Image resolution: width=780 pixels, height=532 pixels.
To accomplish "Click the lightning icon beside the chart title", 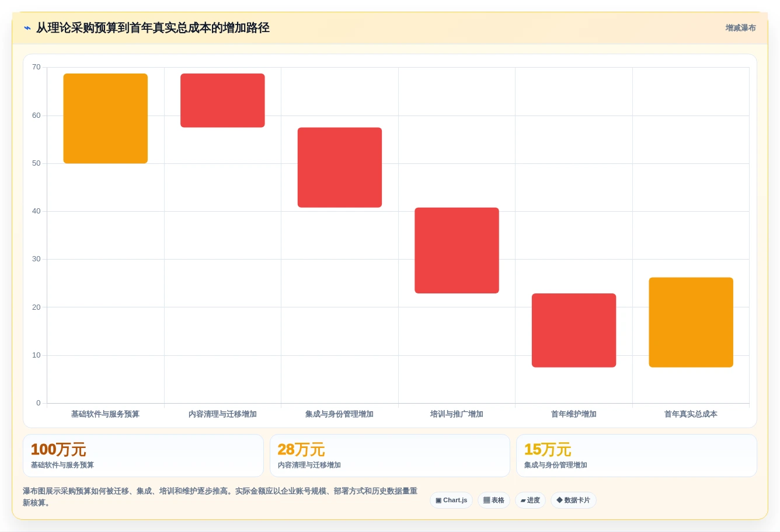I will click(x=27, y=28).
